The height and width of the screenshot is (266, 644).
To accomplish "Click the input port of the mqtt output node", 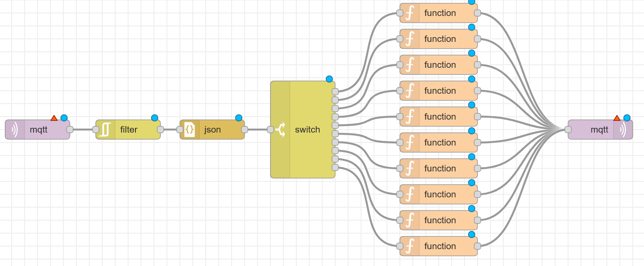I will 568,130.
